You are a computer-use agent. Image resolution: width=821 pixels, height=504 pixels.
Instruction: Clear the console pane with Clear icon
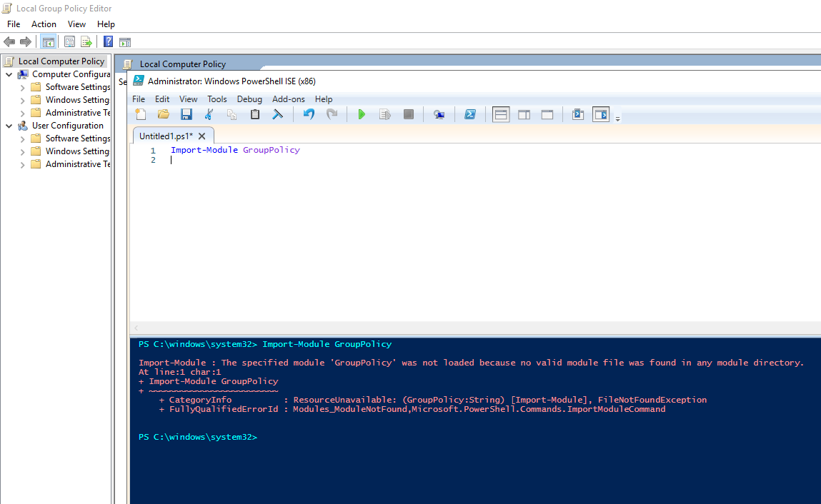point(277,114)
